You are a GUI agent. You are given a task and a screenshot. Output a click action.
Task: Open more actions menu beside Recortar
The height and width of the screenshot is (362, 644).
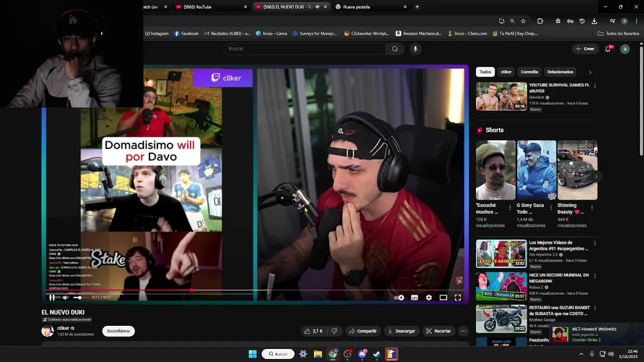click(463, 331)
